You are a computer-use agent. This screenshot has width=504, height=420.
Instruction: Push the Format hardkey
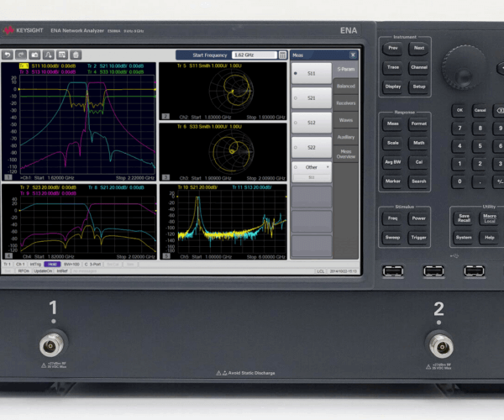pos(419,123)
